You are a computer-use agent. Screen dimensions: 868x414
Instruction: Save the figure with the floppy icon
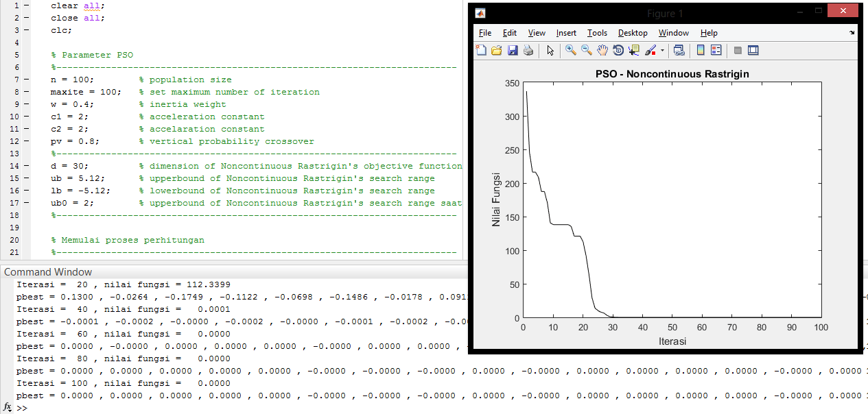click(x=512, y=50)
